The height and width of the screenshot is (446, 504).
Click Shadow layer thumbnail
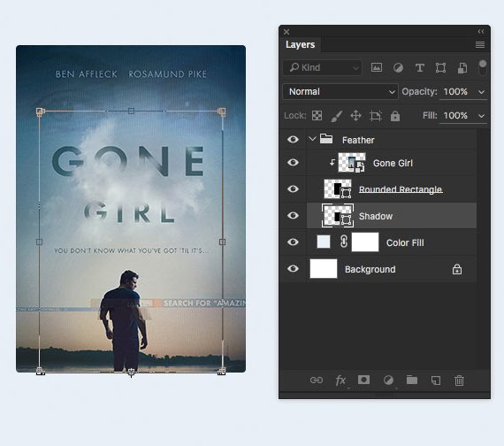point(338,216)
